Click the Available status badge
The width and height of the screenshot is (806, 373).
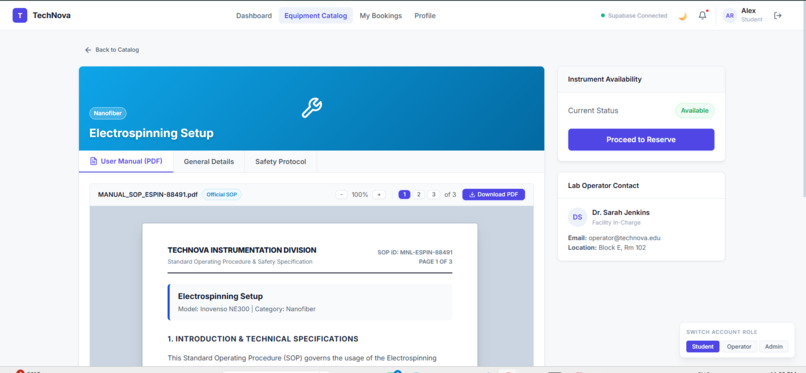tap(694, 110)
